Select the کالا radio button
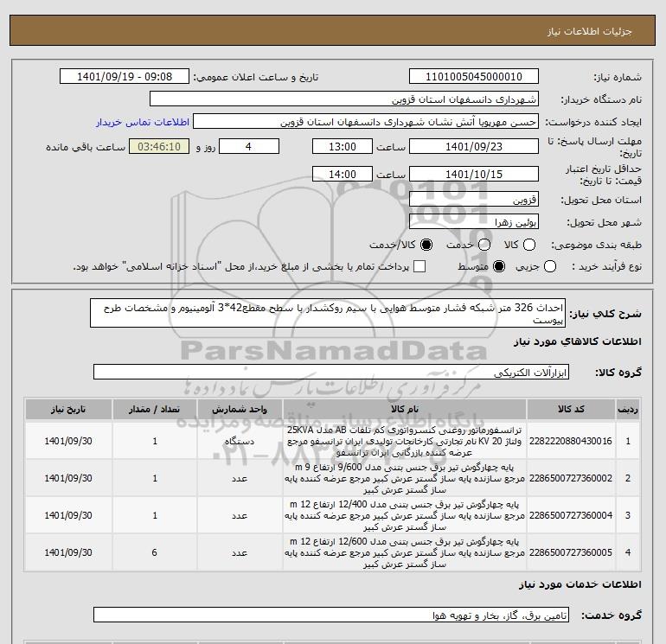666x644 pixels. (529, 245)
